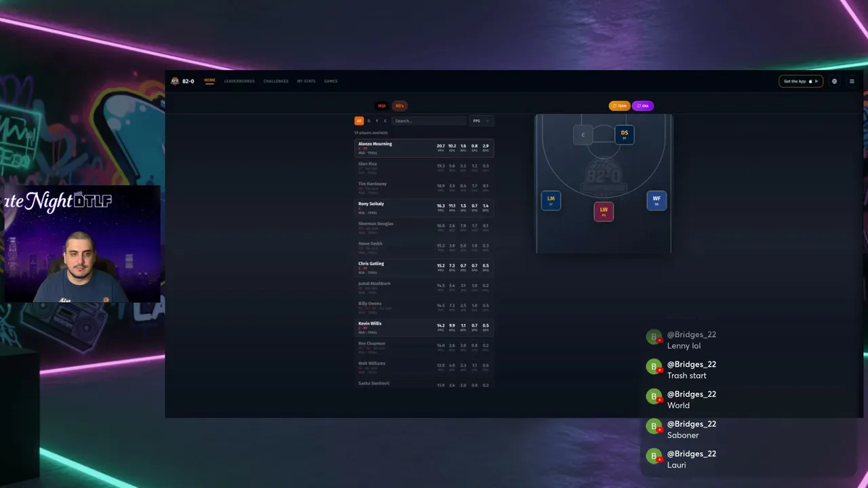The image size is (868, 488).
Task: Click the DS power forward court slot
Action: tap(625, 135)
